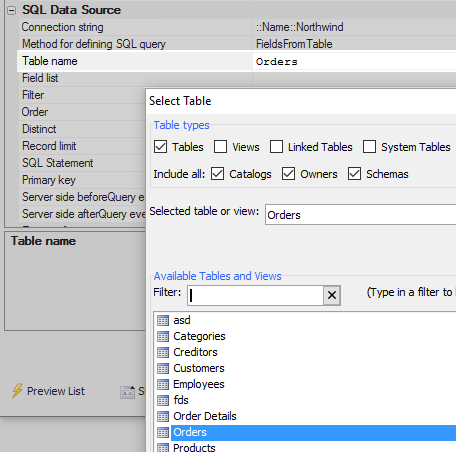Click the Selected table or view field
This screenshot has width=456, height=452.
pyautogui.click(x=361, y=215)
